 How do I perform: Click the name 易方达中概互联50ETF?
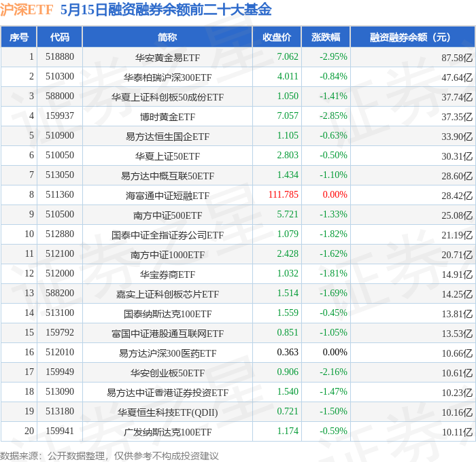coord(167,176)
